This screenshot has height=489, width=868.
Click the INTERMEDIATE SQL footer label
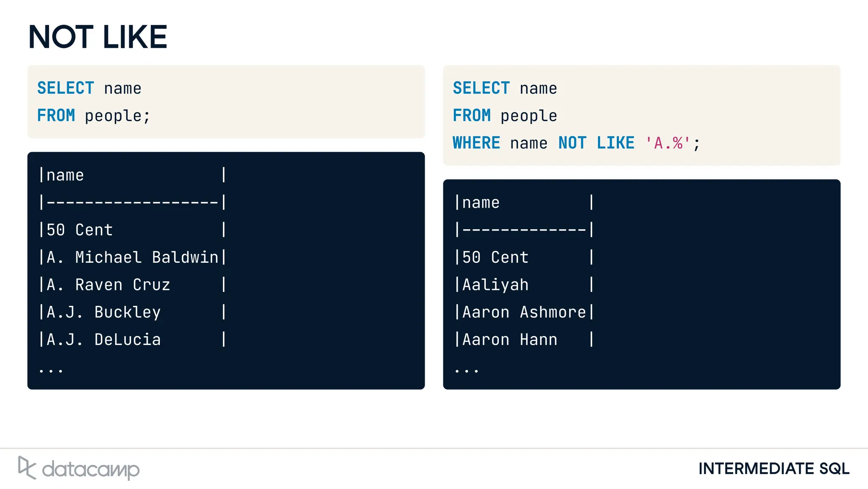click(773, 469)
